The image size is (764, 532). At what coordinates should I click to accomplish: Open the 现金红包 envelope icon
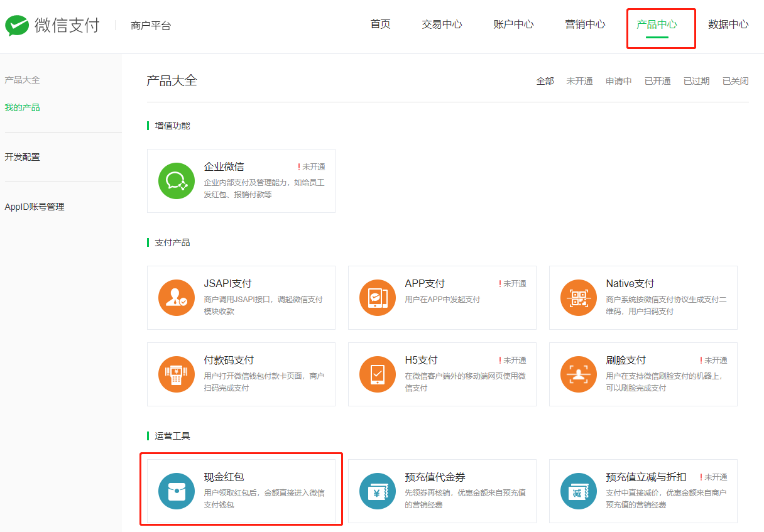click(177, 491)
